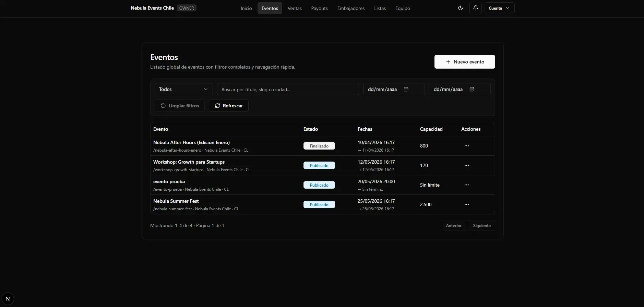Viewport: 644px width, 307px height.
Task: Click date 20/05/2026 20:00
Action: pyautogui.click(x=376, y=181)
